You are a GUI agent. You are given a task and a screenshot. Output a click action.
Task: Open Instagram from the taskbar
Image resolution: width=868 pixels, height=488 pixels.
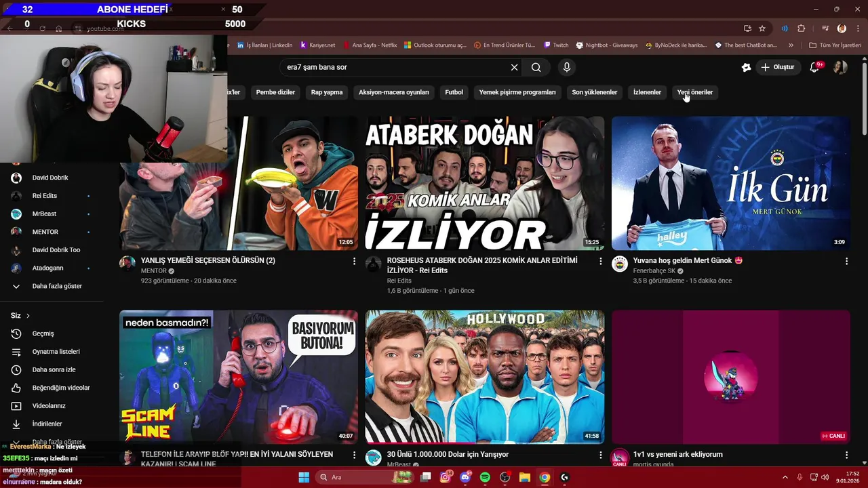[446, 477]
